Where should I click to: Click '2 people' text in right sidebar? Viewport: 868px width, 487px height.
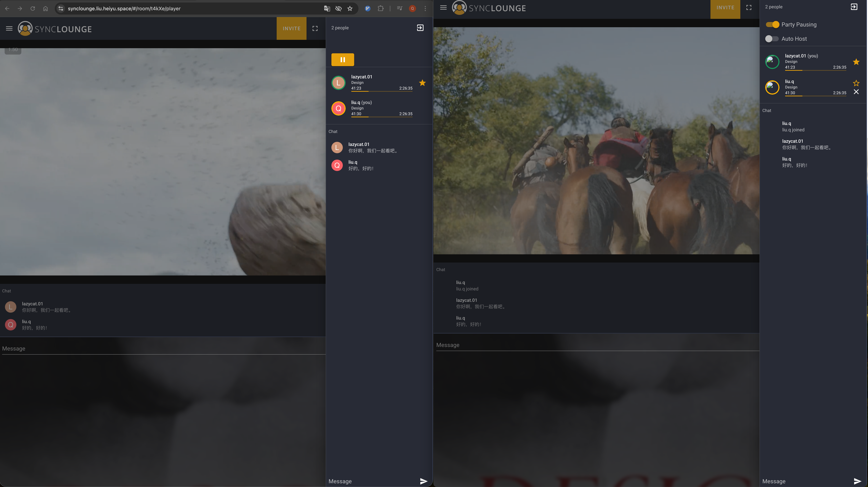[774, 7]
